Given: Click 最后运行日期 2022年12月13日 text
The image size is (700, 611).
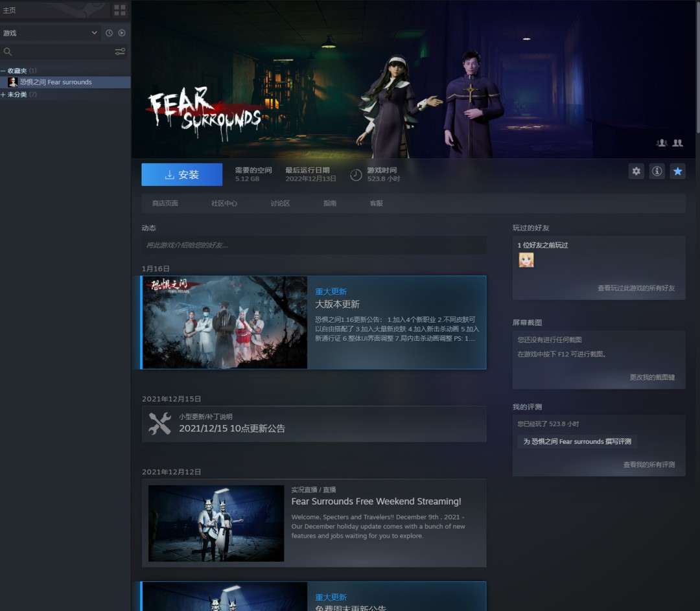Looking at the screenshot, I should [310, 174].
